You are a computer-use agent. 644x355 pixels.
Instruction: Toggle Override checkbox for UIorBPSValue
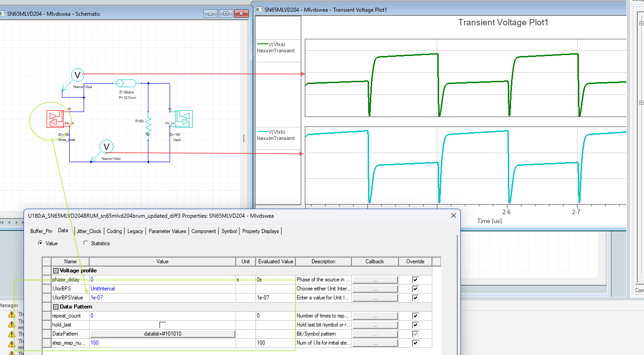click(x=415, y=298)
